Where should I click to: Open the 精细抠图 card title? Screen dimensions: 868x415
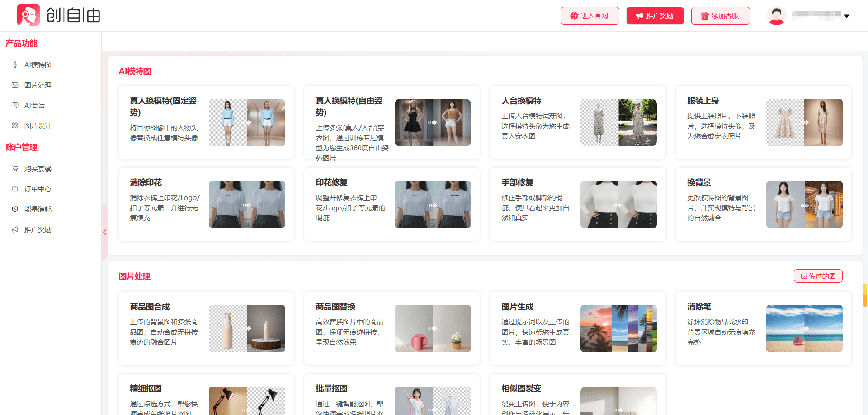tap(146, 388)
